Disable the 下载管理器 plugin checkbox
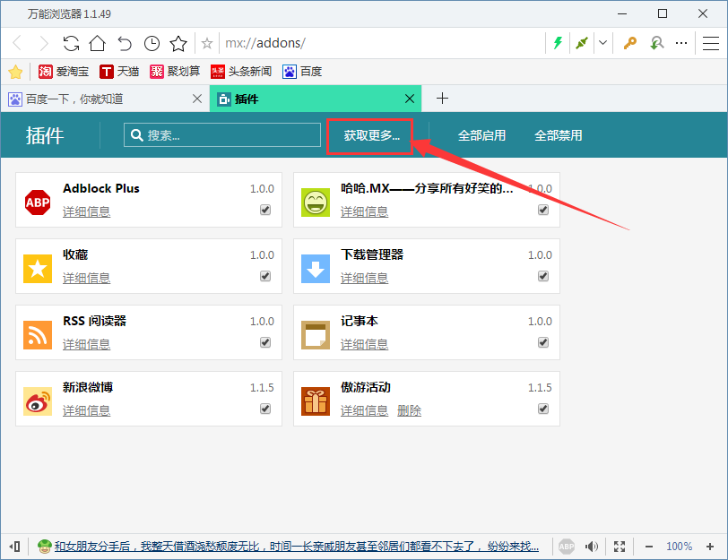 pos(542,276)
